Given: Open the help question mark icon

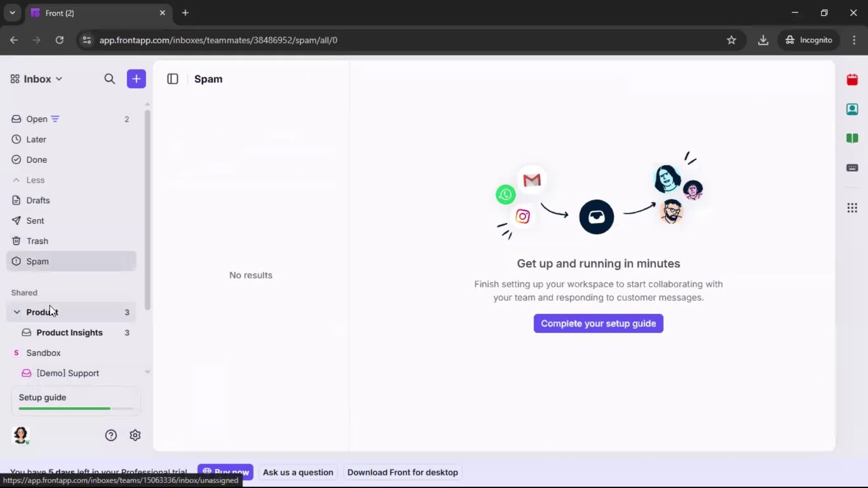Looking at the screenshot, I should point(111,435).
